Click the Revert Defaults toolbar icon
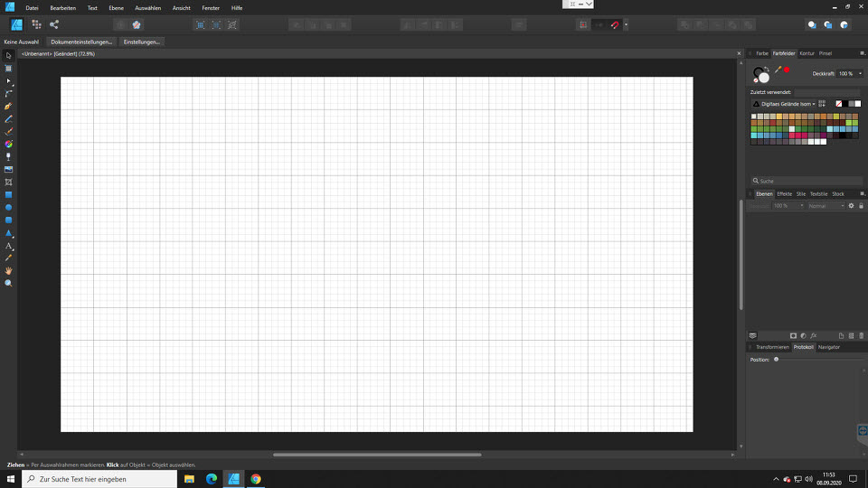 137,24
